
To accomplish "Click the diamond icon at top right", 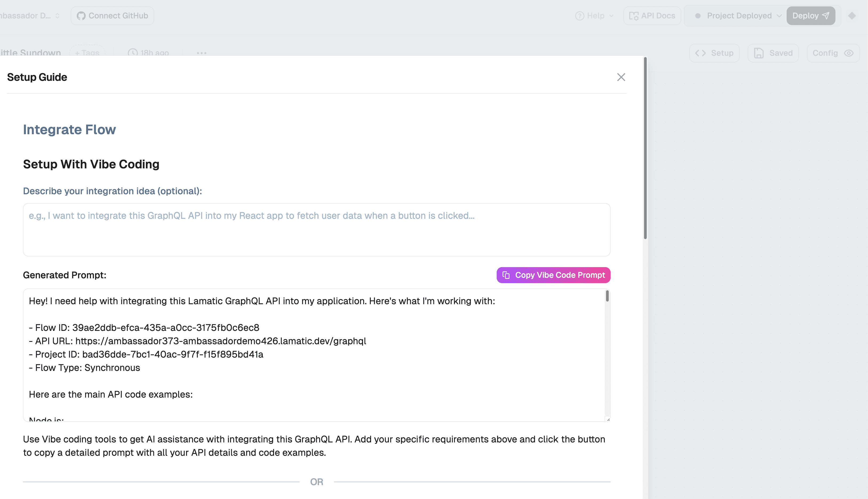I will pyautogui.click(x=852, y=16).
